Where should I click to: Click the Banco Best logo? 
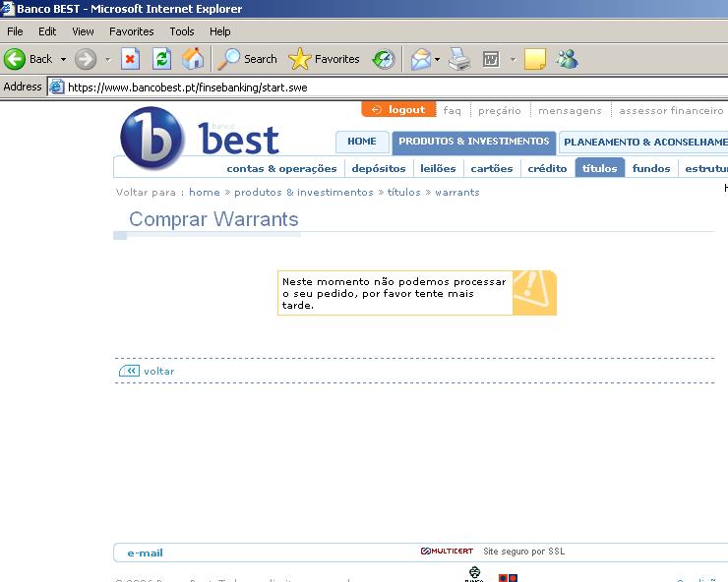coord(200,138)
